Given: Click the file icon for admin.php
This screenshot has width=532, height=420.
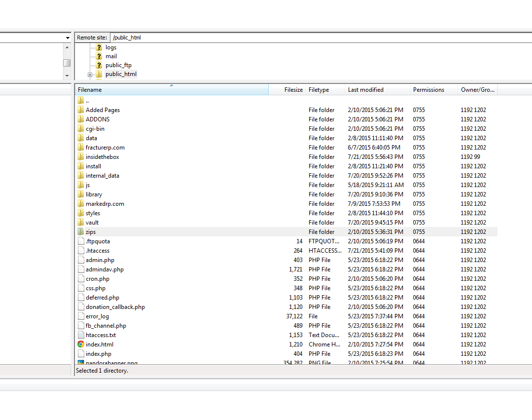Looking at the screenshot, I should coord(81,260).
